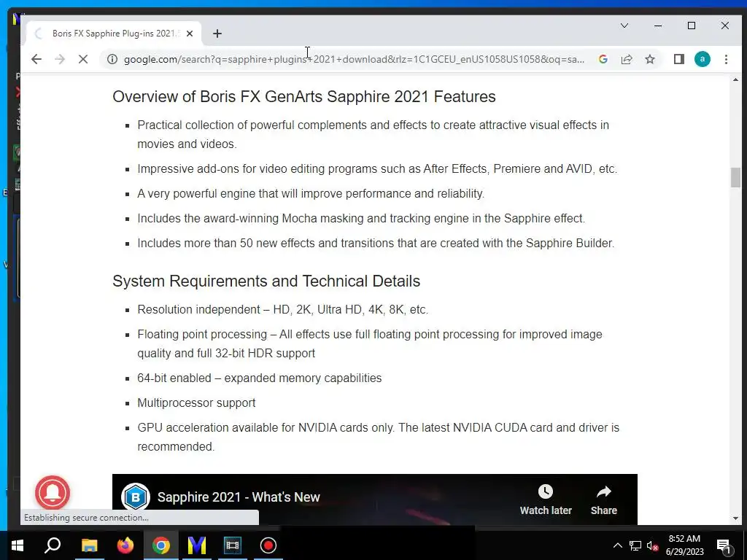Screen dimensions: 747x560
Task: Click the address bar URL
Action: 354,59
